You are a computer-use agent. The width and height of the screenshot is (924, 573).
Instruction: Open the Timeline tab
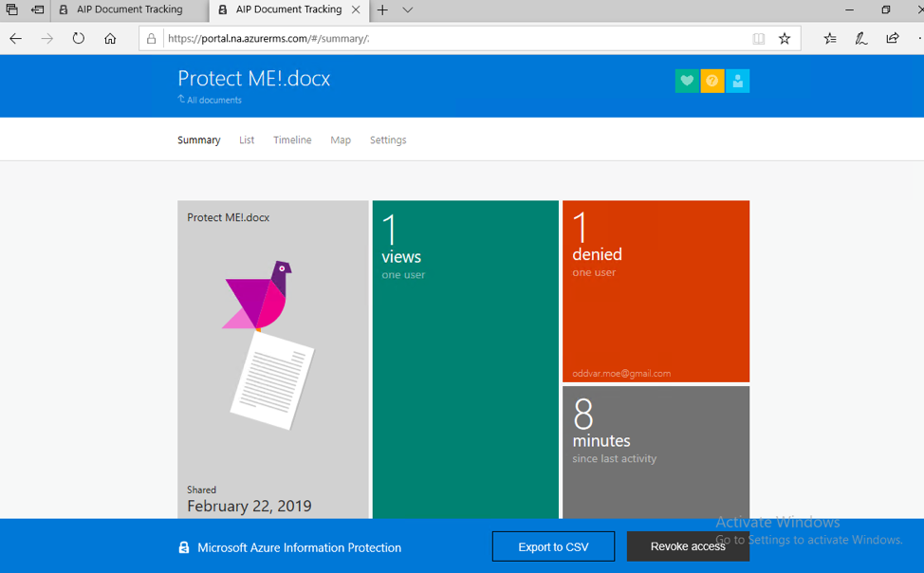(292, 139)
